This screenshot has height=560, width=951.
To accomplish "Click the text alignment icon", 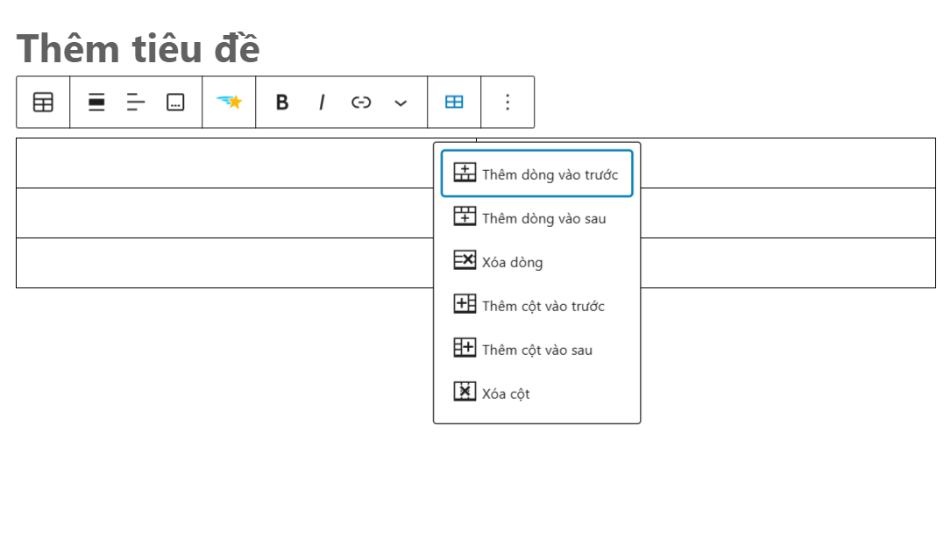I will pyautogui.click(x=136, y=102).
